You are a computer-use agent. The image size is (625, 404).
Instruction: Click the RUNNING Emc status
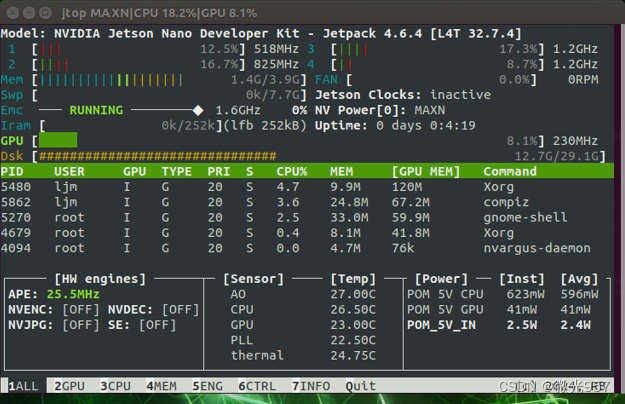[96, 110]
